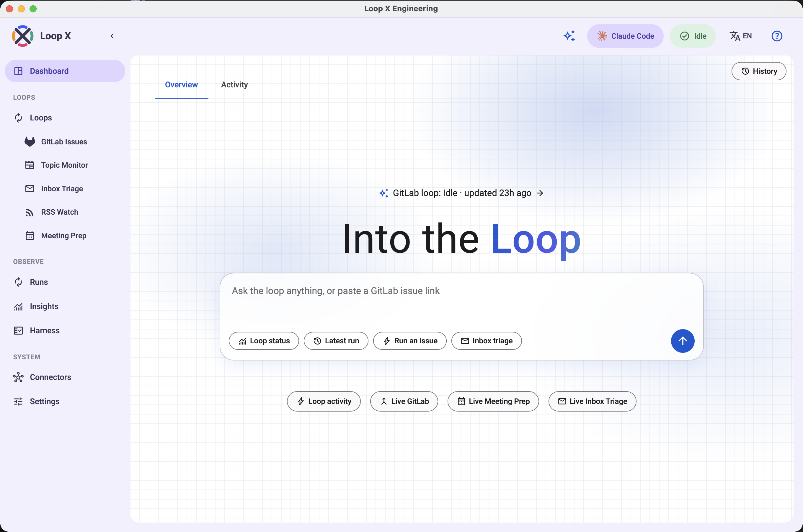Open the AI sparkle assistant icon

point(569,36)
